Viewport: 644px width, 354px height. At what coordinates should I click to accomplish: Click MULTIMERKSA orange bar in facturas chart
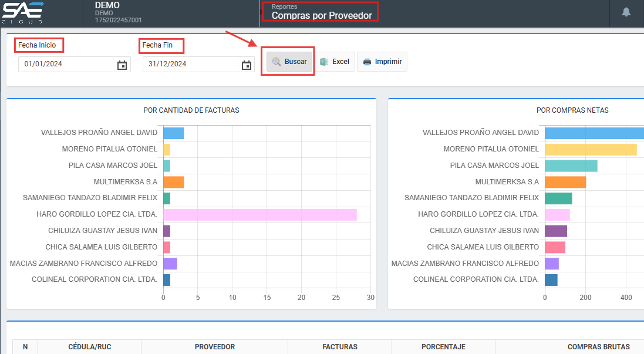pos(173,182)
